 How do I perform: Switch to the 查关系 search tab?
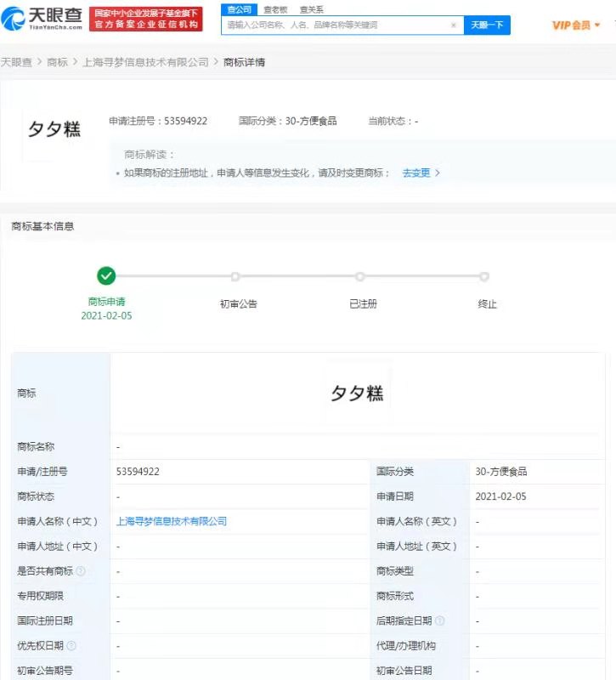pos(311,9)
